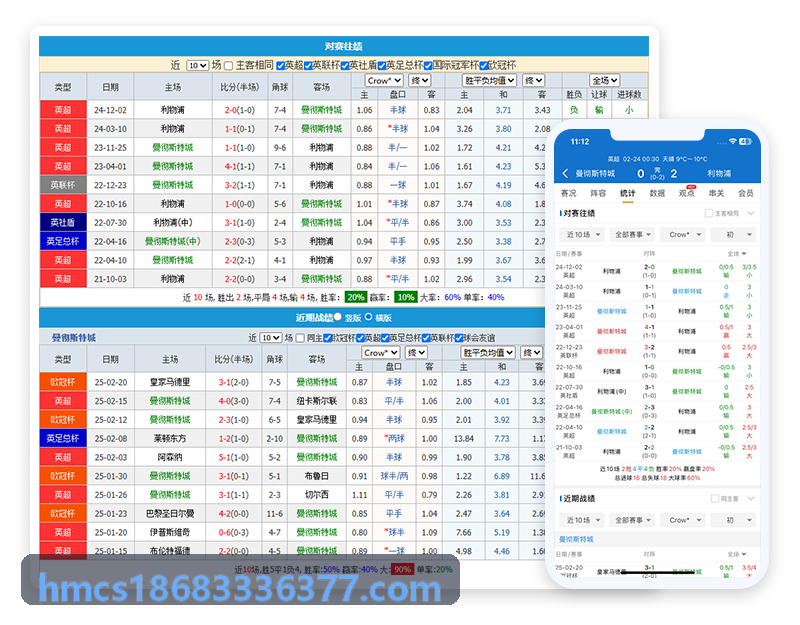Select the 统计 tab on the phone
This screenshot has width=800, height=625.
pyautogui.click(x=628, y=193)
